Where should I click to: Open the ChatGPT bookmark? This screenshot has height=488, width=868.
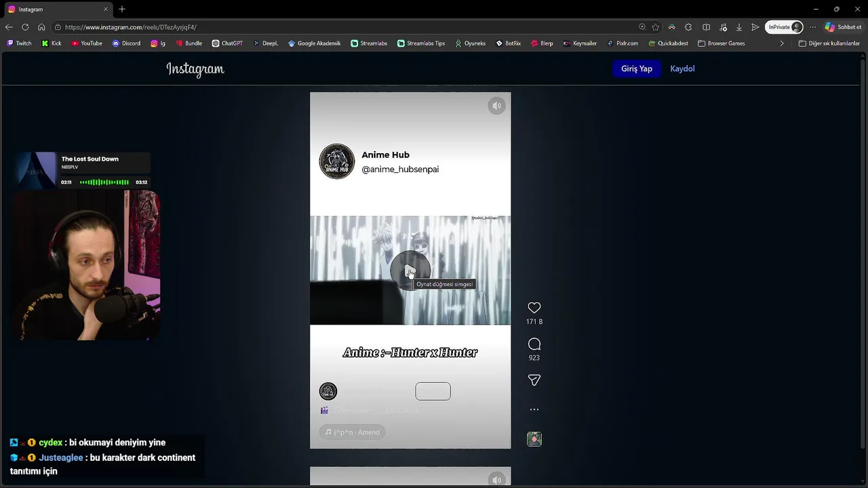click(227, 43)
